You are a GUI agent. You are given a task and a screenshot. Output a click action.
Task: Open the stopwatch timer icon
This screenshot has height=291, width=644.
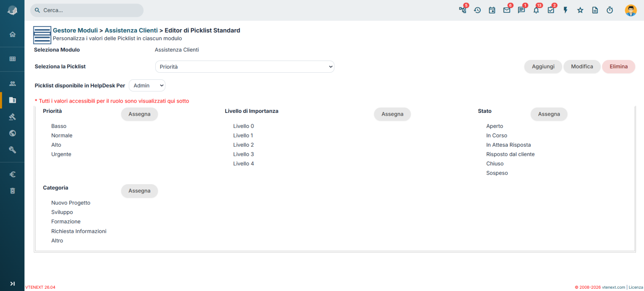[x=610, y=10]
